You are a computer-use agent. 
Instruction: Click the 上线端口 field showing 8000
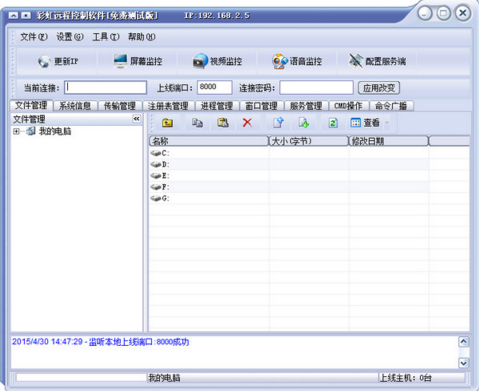(x=214, y=87)
